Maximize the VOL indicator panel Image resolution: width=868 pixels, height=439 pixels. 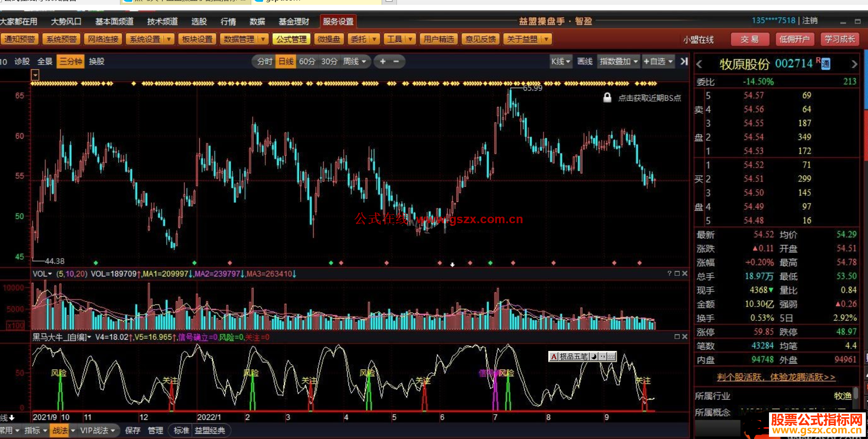(677, 273)
